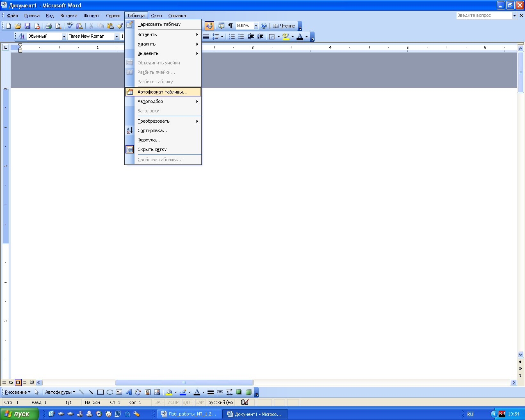Select the Oval drawing tool

(110, 392)
